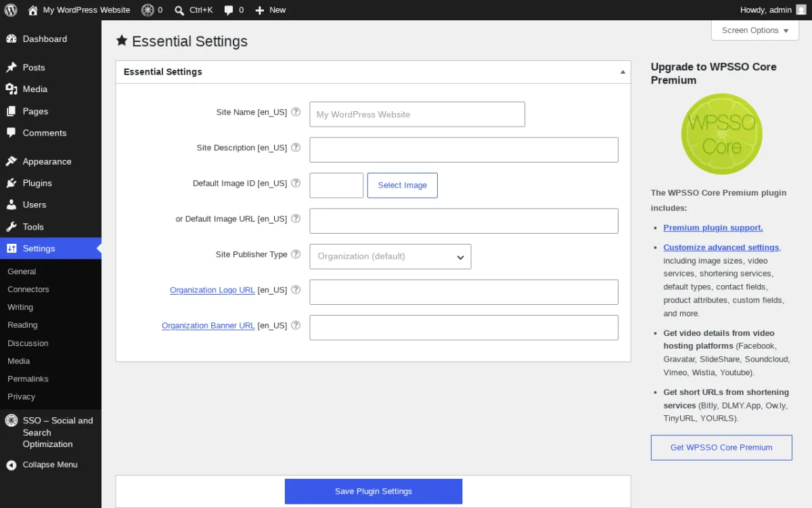
Task: Click the Collapse Menu arrow icon
Action: (12, 465)
